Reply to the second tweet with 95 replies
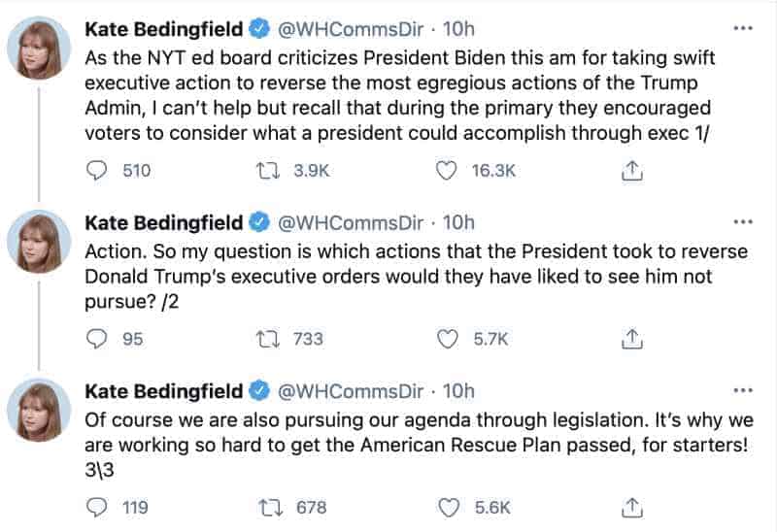 tap(96, 339)
